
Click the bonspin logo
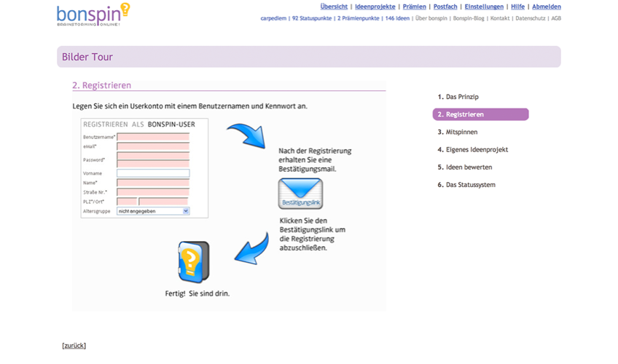[x=93, y=15]
